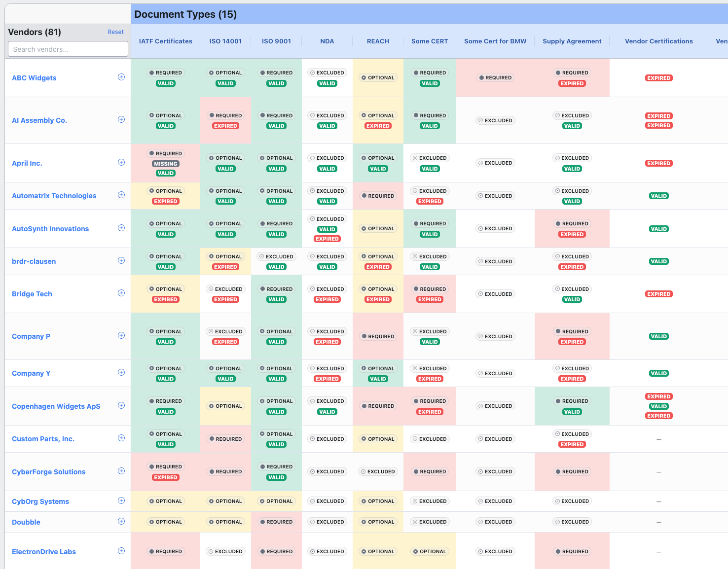Click the plus icon beside CybOrg Systems

click(x=121, y=500)
